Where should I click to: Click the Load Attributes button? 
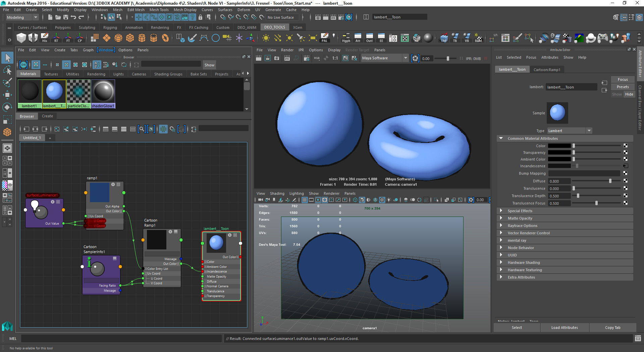(565, 328)
